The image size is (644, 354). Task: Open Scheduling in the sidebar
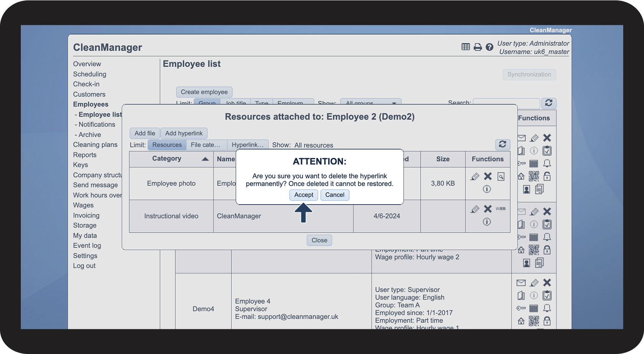tap(90, 74)
